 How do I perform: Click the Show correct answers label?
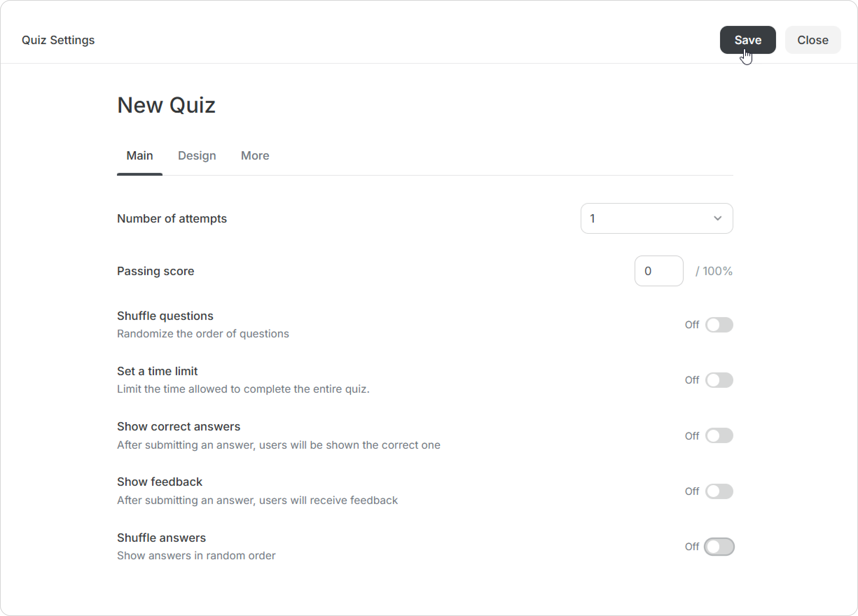179,427
